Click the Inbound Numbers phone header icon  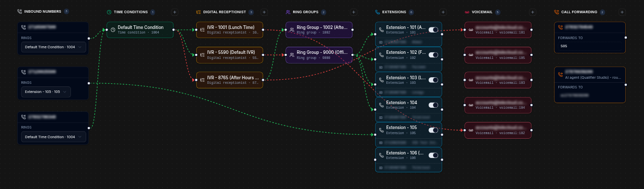click(20, 12)
